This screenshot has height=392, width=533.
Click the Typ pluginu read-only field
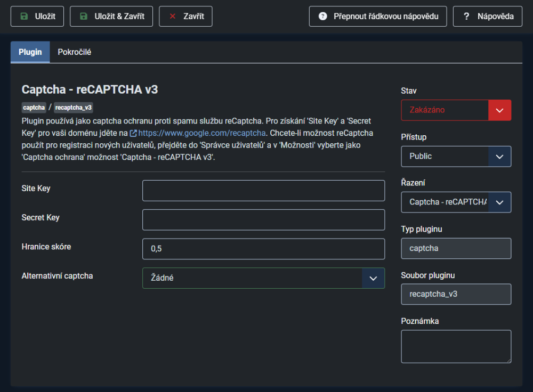456,248
